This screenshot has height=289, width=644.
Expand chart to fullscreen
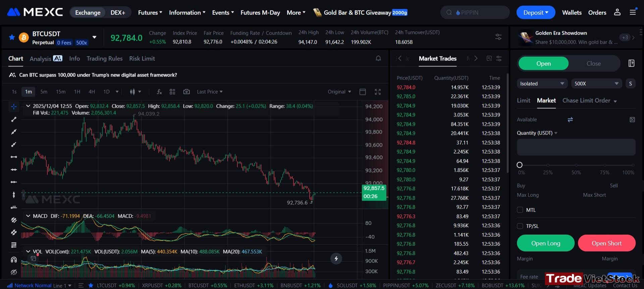(378, 92)
